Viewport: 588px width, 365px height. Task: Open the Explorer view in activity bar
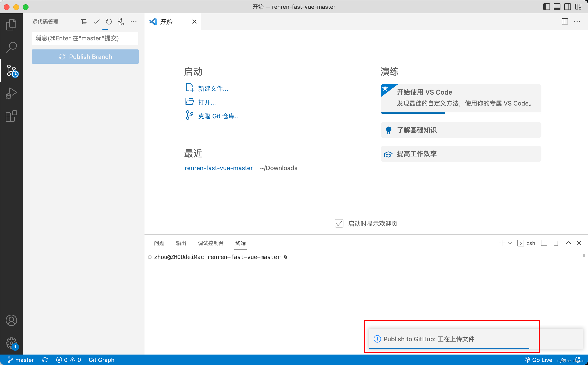point(11,25)
